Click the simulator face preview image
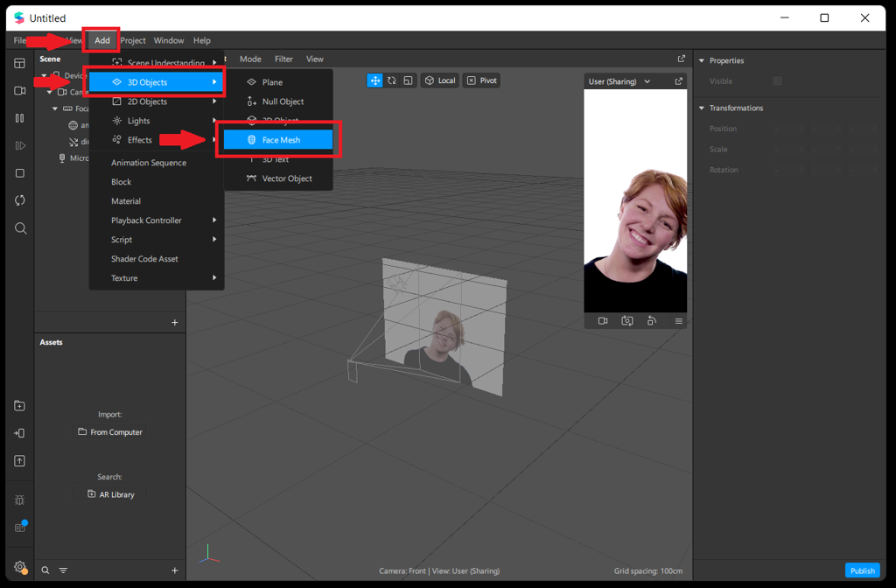The width and height of the screenshot is (896, 588). [635, 200]
